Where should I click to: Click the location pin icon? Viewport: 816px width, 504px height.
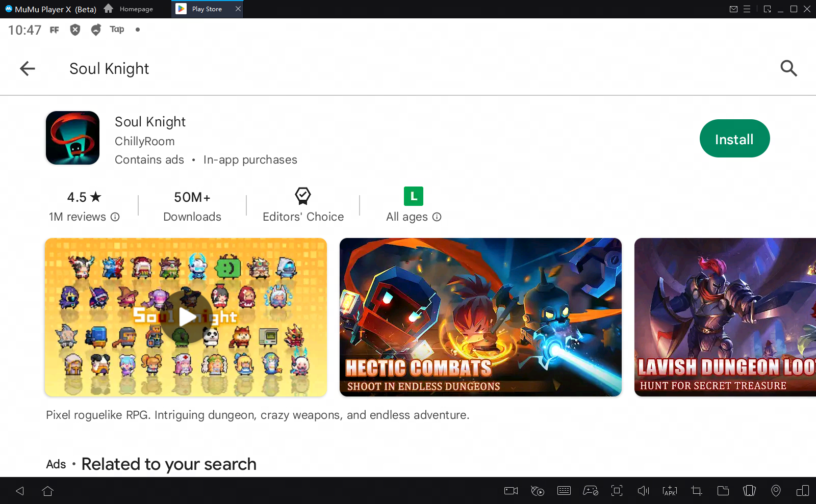(776, 491)
